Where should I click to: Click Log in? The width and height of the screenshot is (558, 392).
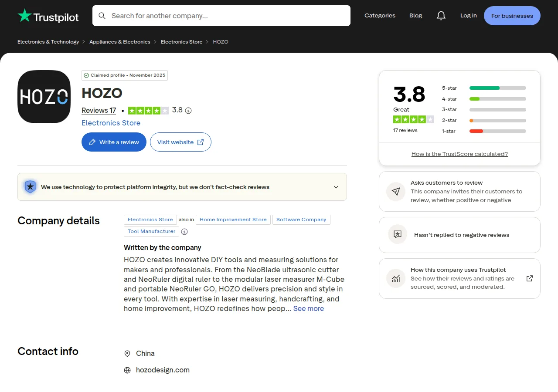coord(469,16)
